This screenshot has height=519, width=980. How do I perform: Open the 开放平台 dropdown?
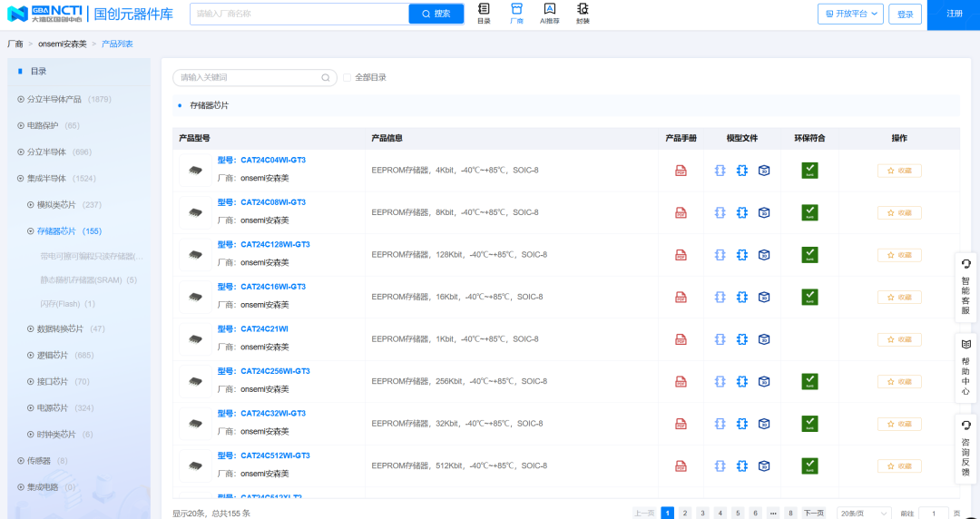point(849,15)
